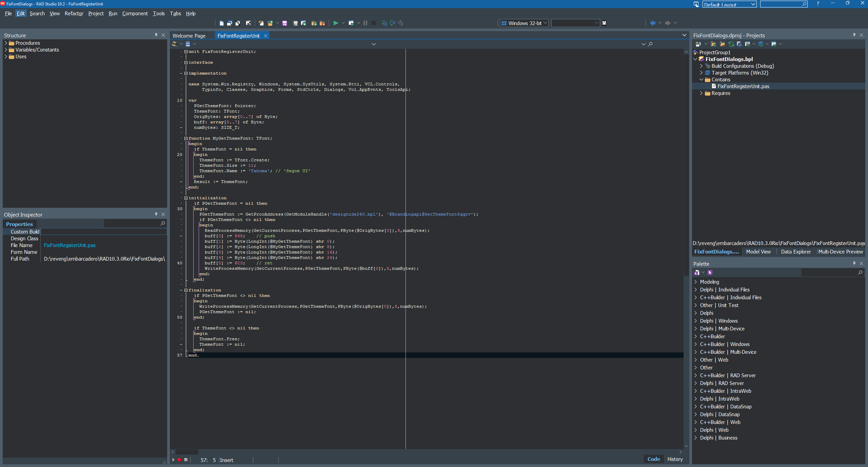Open the Default Layout dropdown
The width and height of the screenshot is (868, 467).
click(729, 4)
